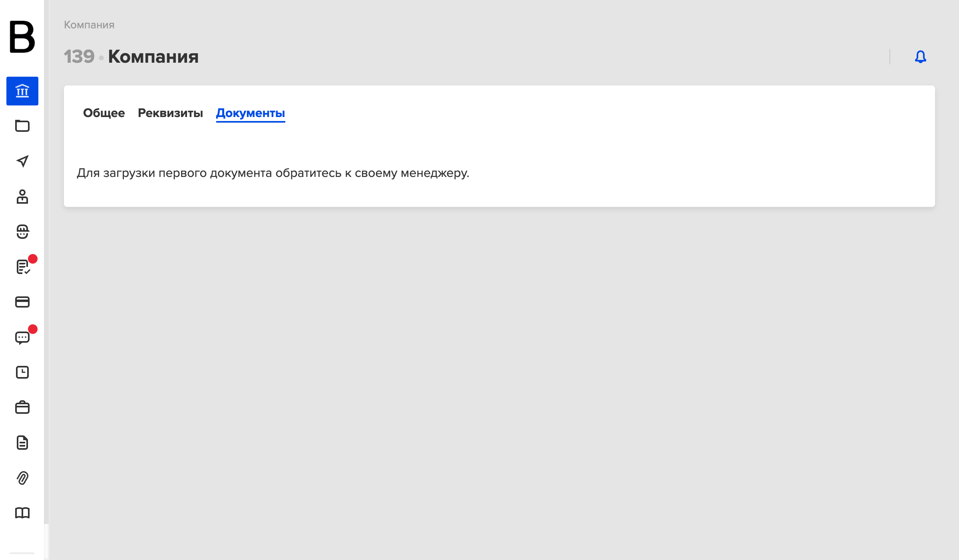The height and width of the screenshot is (560, 959).
Task: Open the company bank icon section
Action: point(22,91)
